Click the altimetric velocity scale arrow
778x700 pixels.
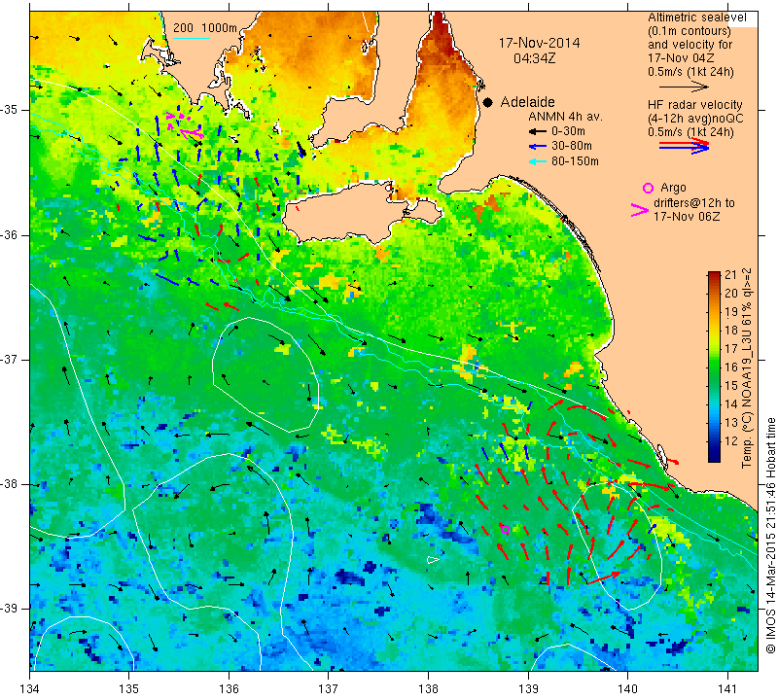tap(685, 87)
